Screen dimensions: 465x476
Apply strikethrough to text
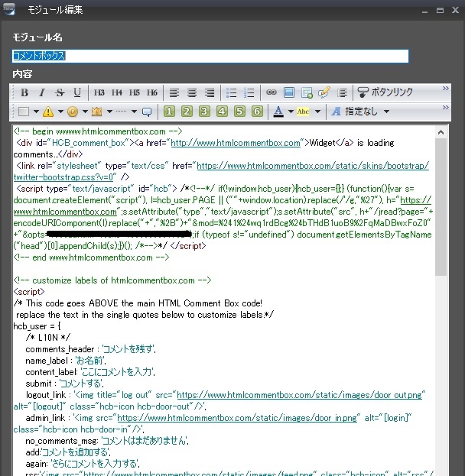[x=59, y=92]
